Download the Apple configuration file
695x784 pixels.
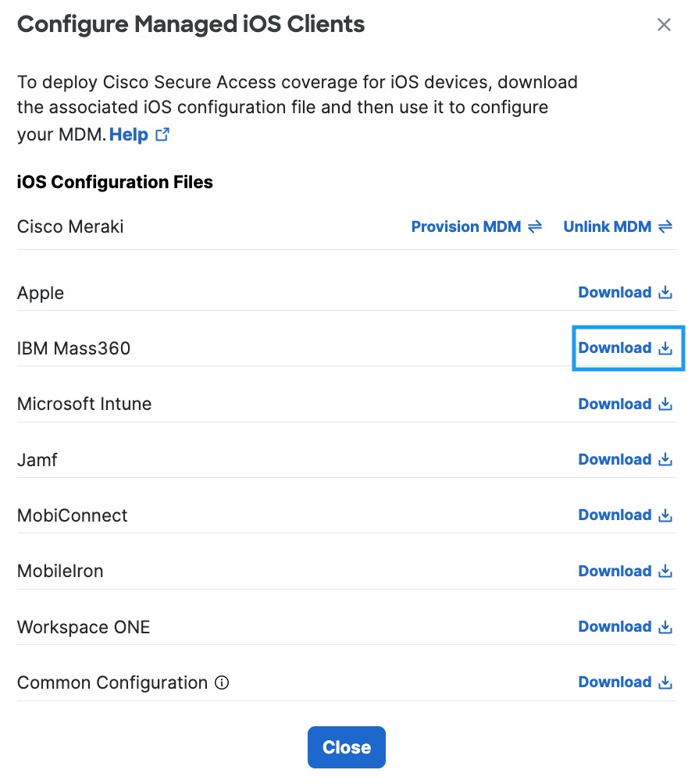click(x=625, y=293)
